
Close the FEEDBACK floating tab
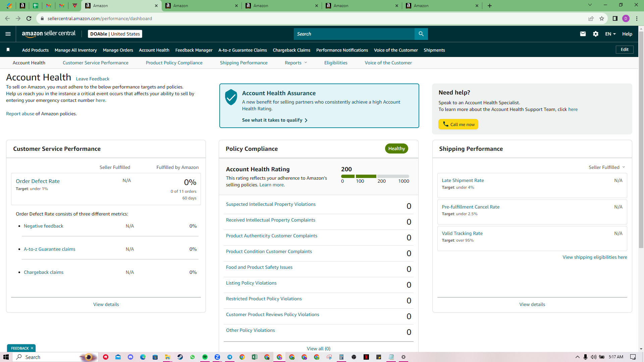point(32,348)
